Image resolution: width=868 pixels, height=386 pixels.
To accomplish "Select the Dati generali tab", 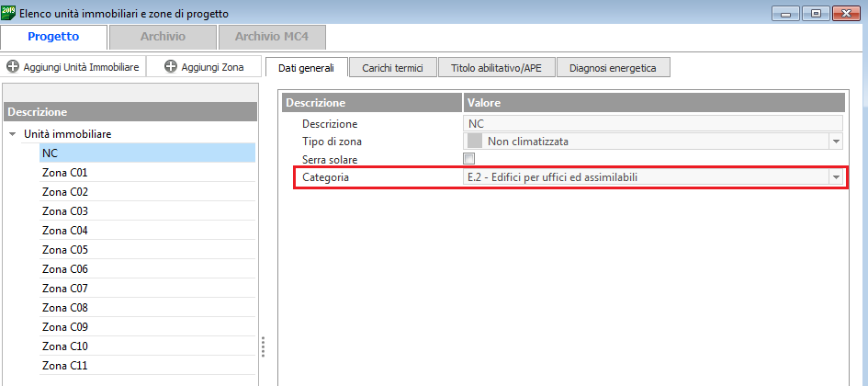I will [x=306, y=68].
